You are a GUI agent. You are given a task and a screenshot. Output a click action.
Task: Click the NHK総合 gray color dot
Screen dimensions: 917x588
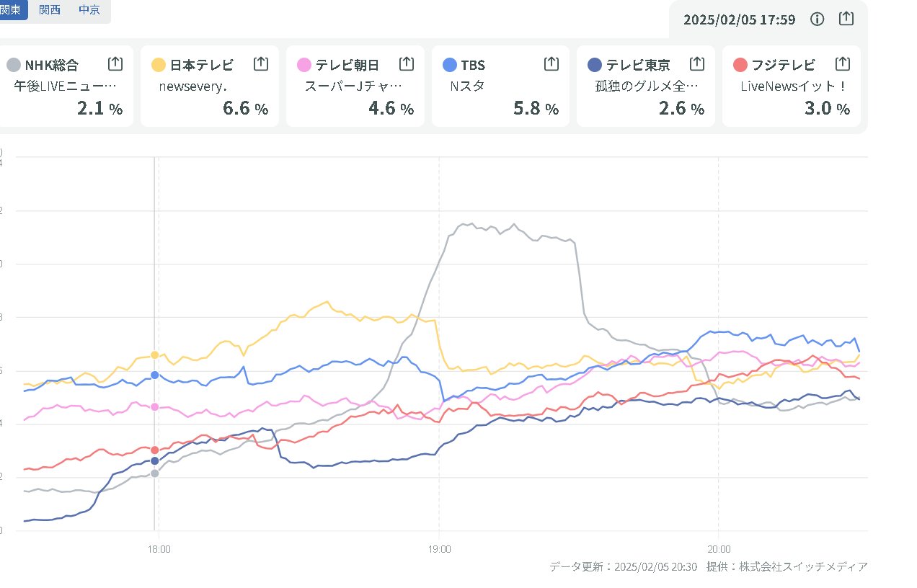point(13,66)
